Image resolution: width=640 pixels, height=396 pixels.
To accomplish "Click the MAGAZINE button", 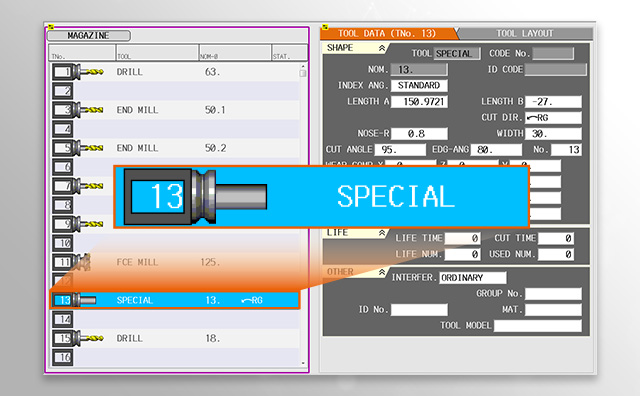I will click(x=89, y=36).
